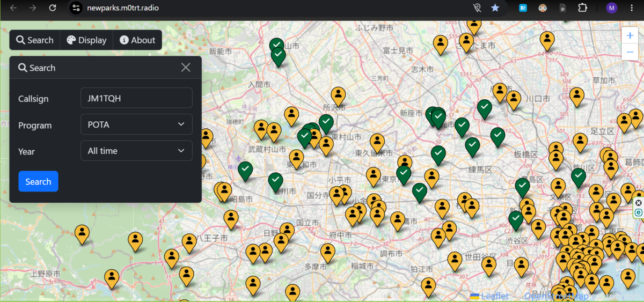Bookmark this page with the star icon
Image resolution: width=644 pixels, height=302 pixels.
(495, 8)
